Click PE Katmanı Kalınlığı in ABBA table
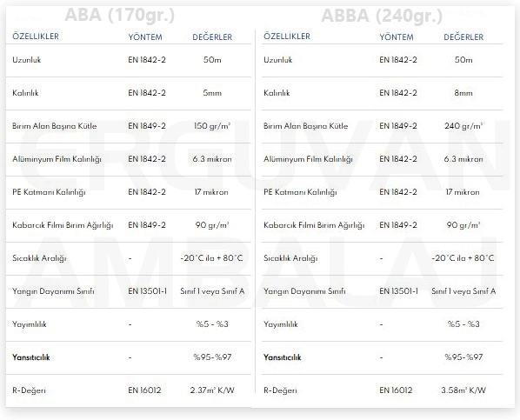 coord(300,192)
